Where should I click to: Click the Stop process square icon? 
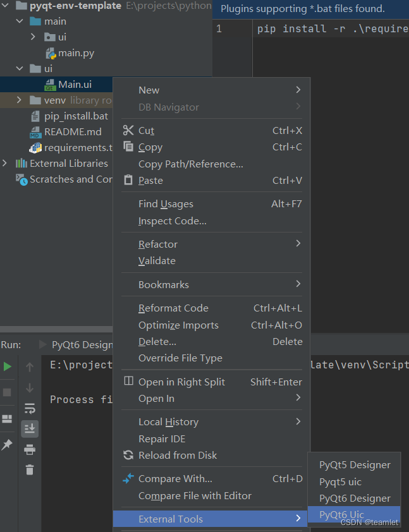tap(7, 392)
